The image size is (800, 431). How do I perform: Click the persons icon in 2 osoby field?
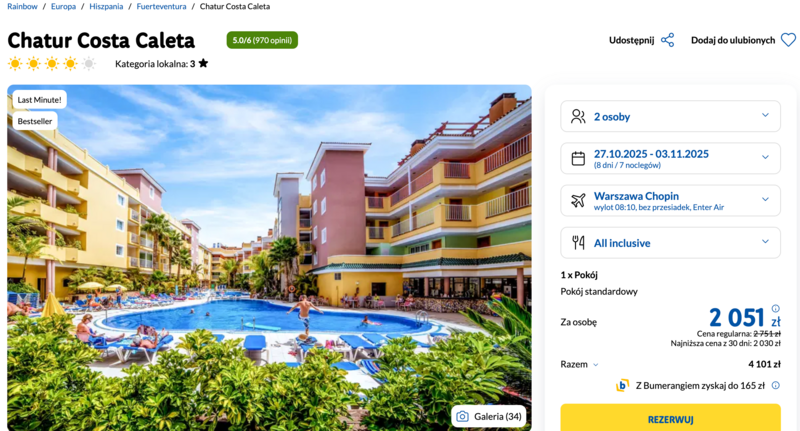[578, 117]
